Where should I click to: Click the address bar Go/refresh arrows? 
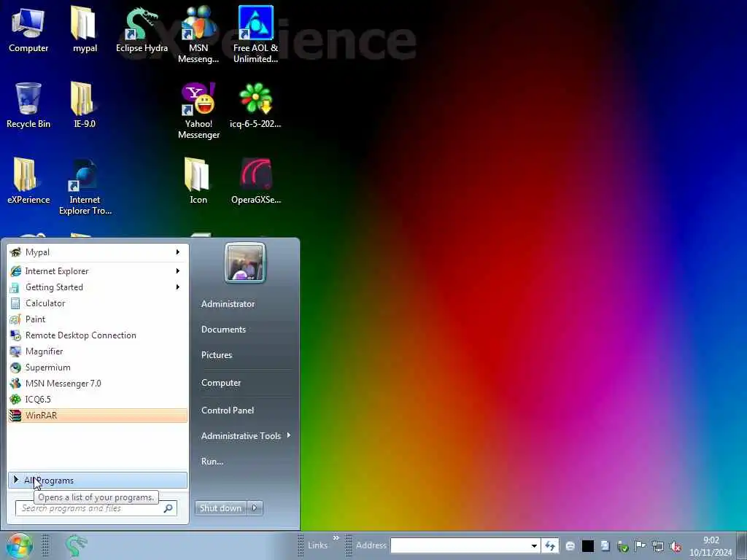tap(550, 545)
